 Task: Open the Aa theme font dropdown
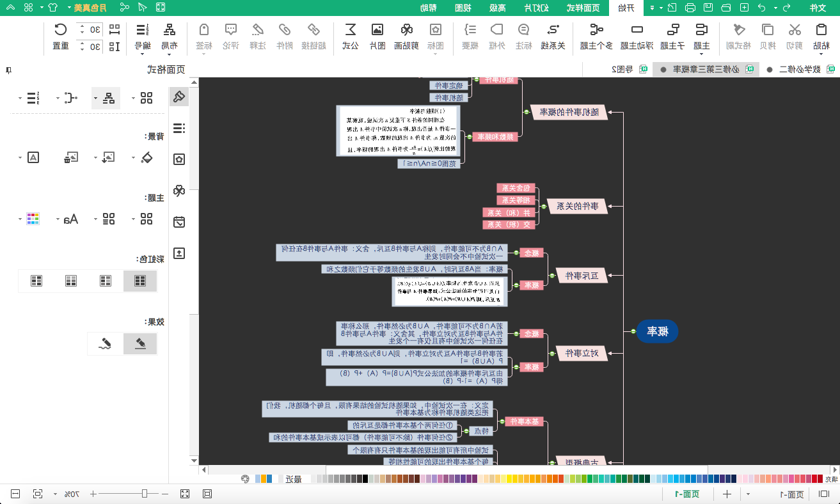pyautogui.click(x=66, y=219)
